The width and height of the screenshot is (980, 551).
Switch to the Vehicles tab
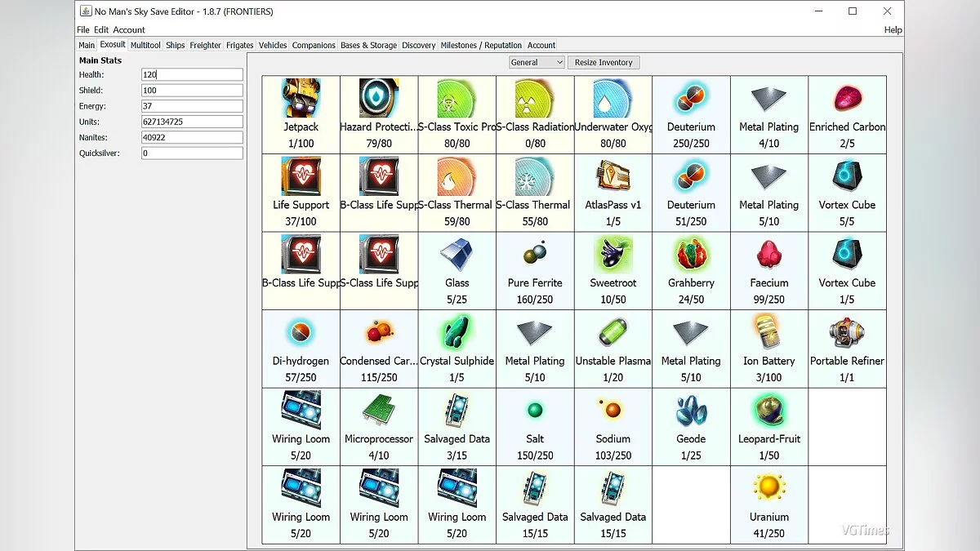[273, 46]
